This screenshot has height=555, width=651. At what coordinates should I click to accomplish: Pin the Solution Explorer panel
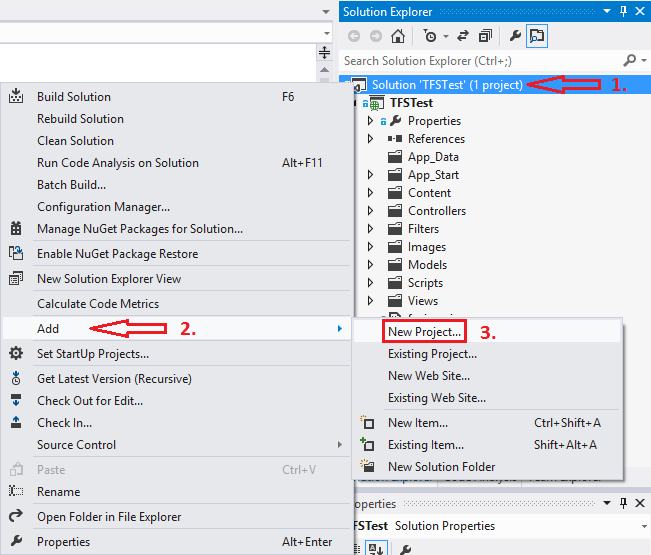tap(623, 11)
